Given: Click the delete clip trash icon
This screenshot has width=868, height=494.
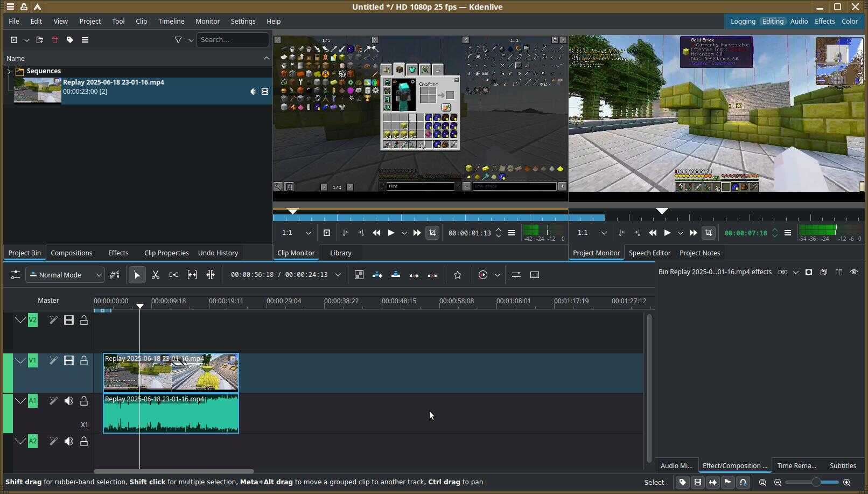Looking at the screenshot, I should click(54, 40).
